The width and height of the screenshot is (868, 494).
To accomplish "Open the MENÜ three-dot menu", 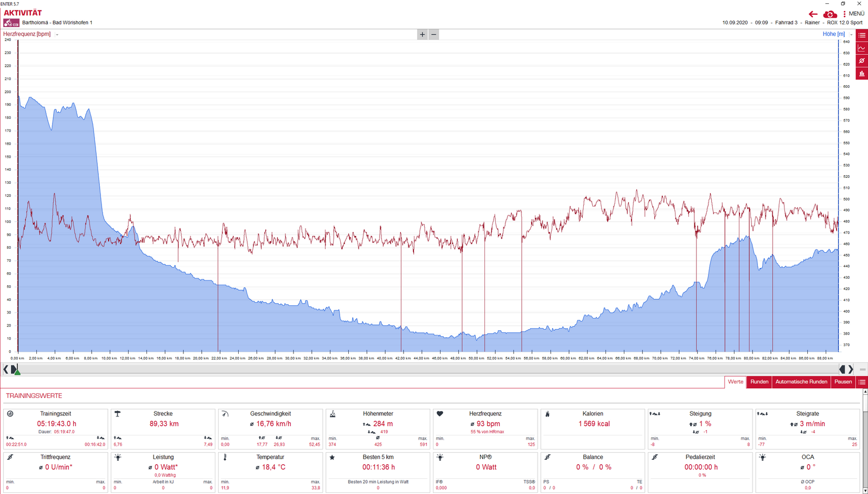I will (x=853, y=14).
